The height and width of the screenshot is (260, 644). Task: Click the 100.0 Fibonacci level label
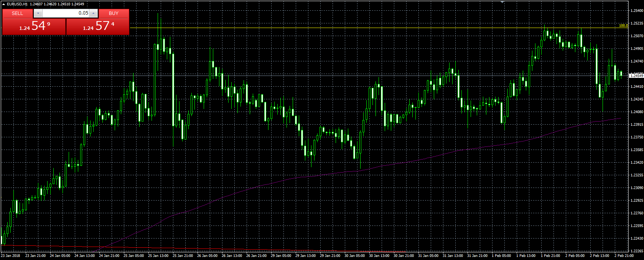623,26
